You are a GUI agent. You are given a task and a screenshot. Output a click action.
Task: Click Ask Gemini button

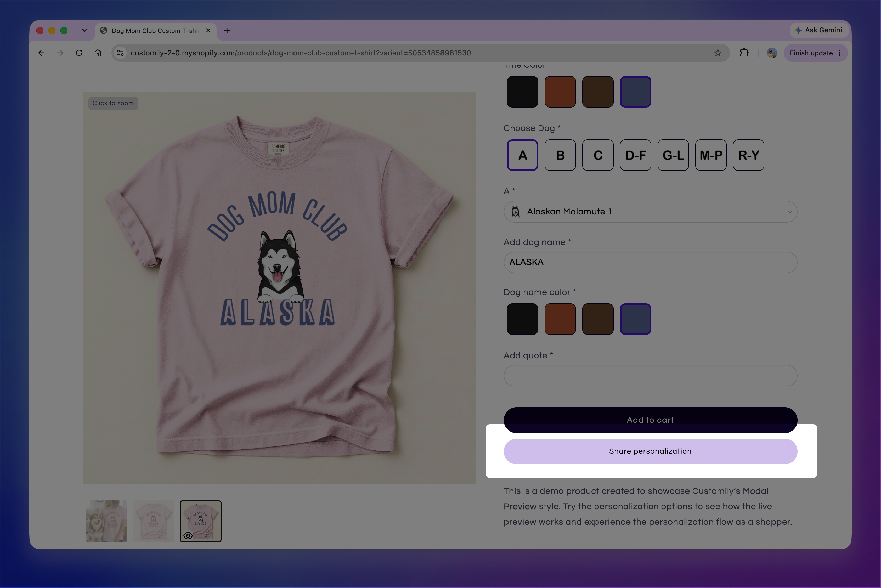819,30
